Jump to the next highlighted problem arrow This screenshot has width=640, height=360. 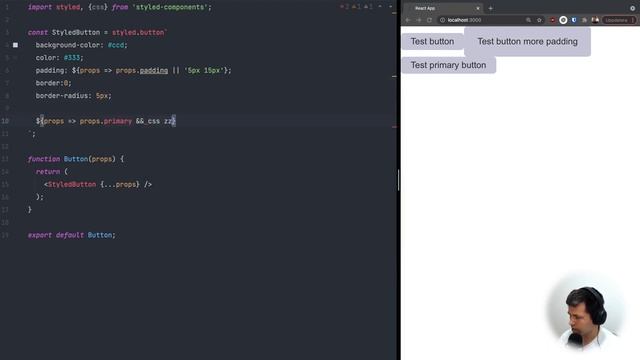(x=390, y=7)
